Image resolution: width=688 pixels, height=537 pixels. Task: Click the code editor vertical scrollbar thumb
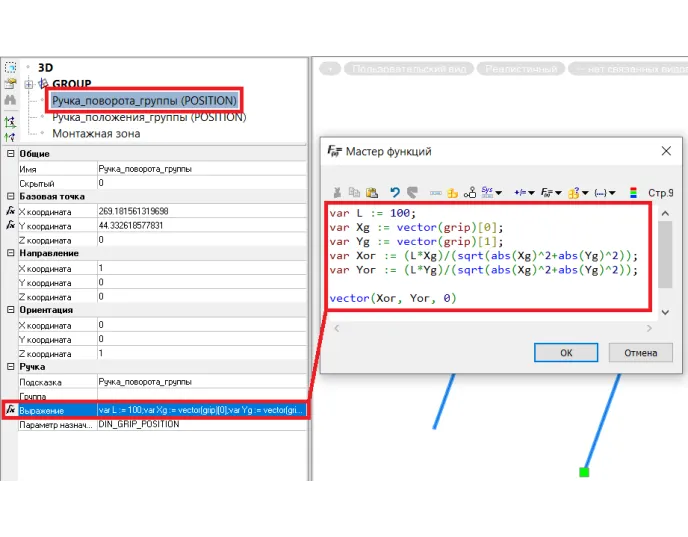(x=665, y=254)
